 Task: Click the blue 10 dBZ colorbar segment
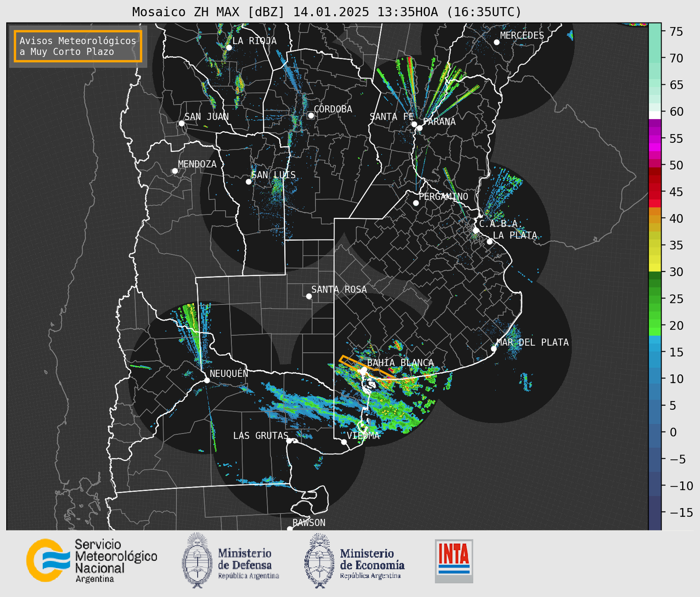[655, 379]
